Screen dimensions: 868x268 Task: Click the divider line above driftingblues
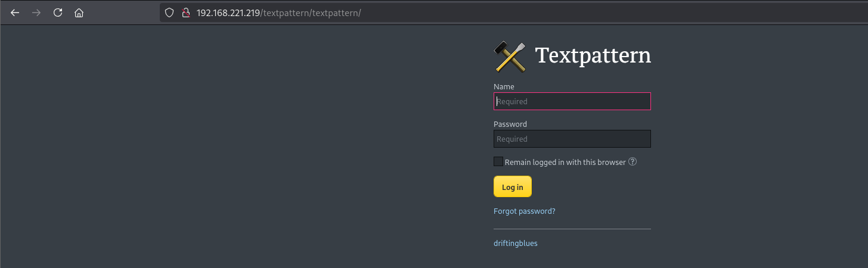pyautogui.click(x=572, y=229)
